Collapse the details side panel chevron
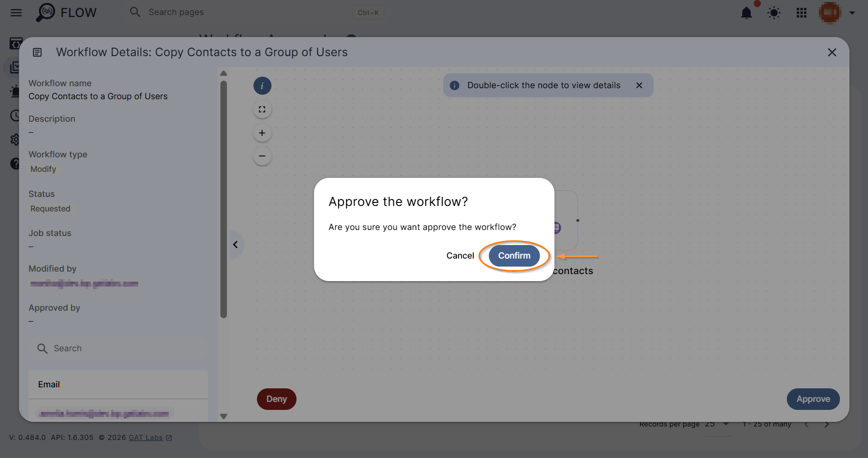The height and width of the screenshot is (458, 868). coord(235,245)
